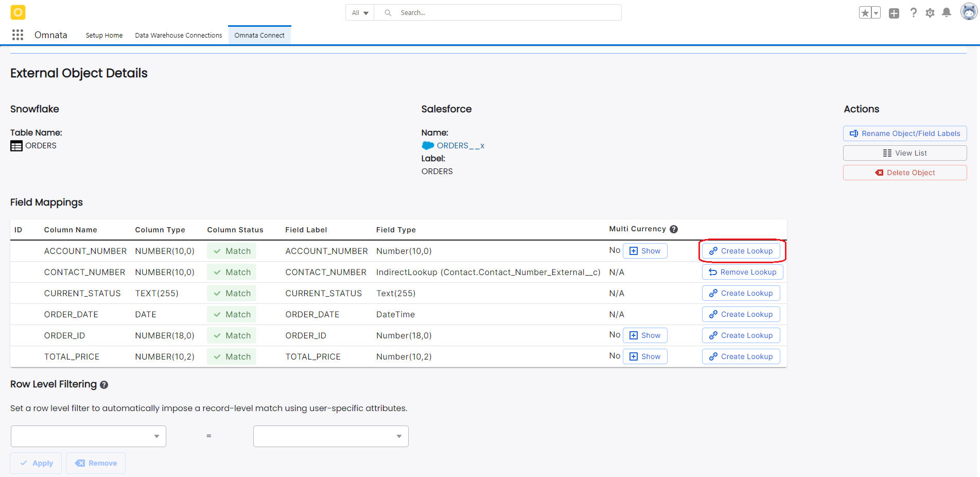Create Lookup for TOTAL_PRICE row
Screen dimensions: 980x477
741,356
